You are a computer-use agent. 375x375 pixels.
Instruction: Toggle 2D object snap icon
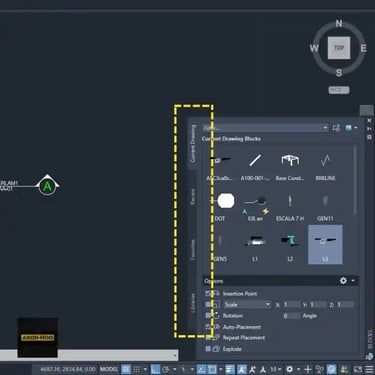pyautogui.click(x=212, y=369)
